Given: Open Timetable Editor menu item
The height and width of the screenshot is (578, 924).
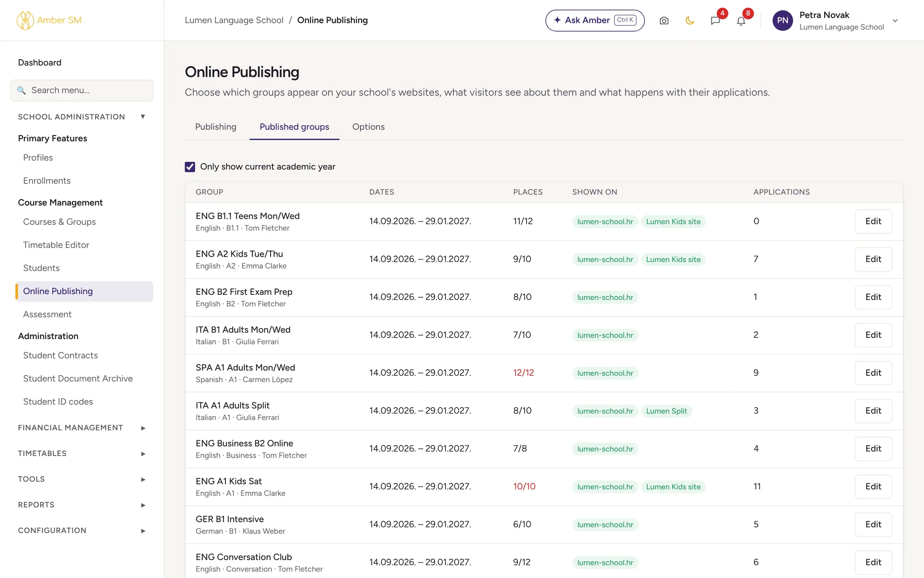Looking at the screenshot, I should coord(56,245).
